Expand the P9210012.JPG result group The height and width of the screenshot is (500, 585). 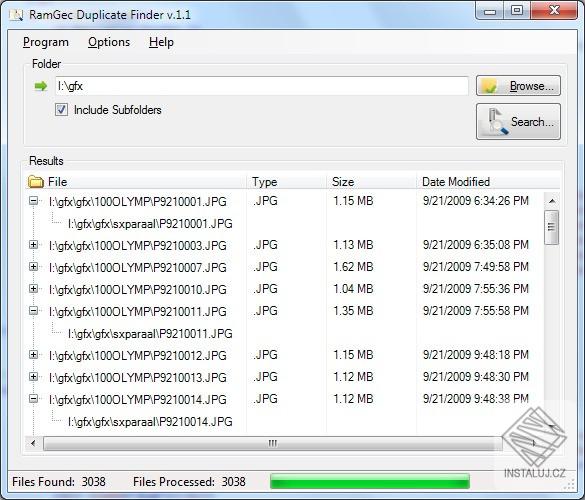click(x=34, y=354)
